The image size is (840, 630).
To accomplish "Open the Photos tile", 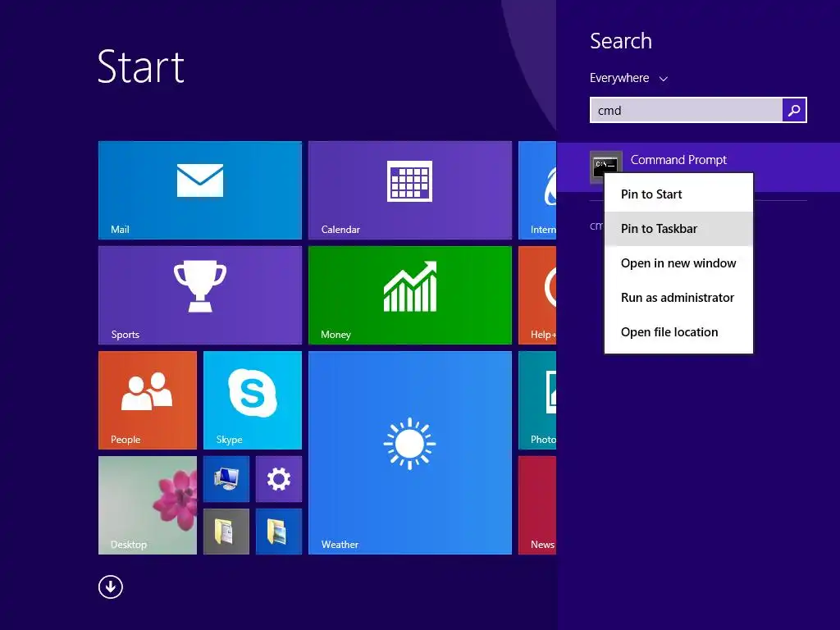I will [537, 400].
